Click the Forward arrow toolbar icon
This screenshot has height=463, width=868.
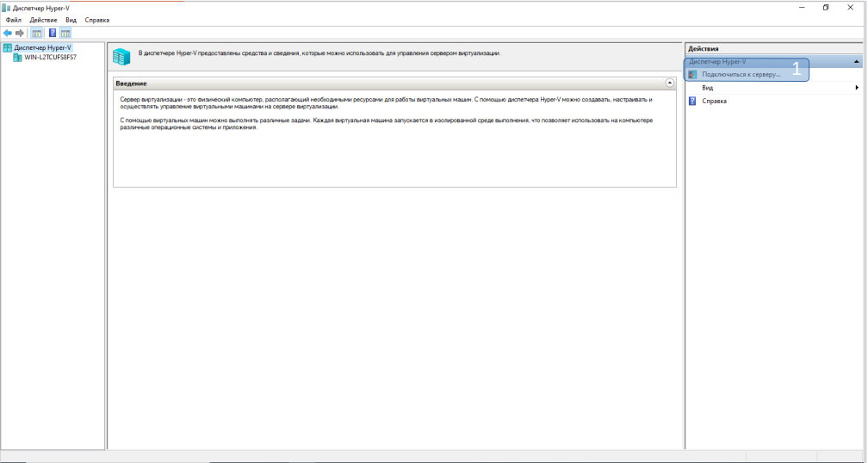point(20,34)
